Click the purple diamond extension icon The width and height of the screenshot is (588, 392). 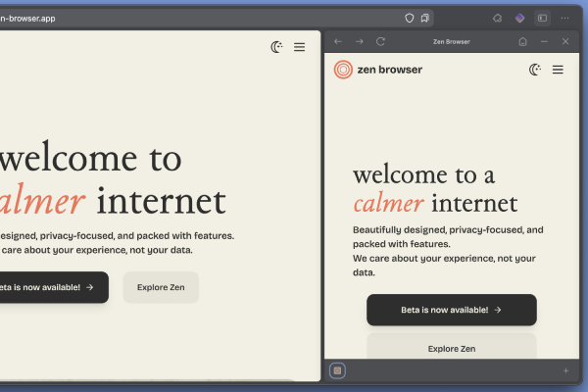pyautogui.click(x=519, y=18)
